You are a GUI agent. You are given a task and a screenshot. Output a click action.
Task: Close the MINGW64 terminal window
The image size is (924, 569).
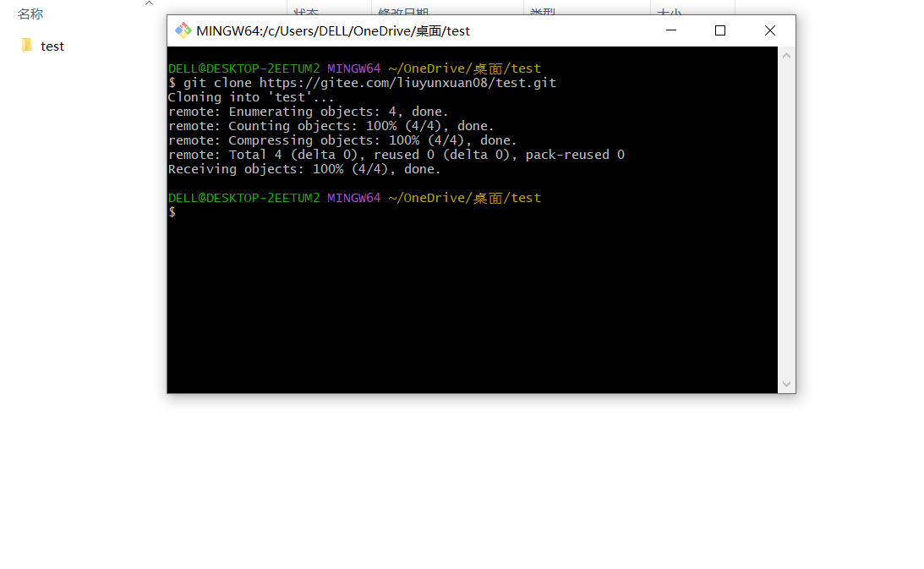pos(769,30)
